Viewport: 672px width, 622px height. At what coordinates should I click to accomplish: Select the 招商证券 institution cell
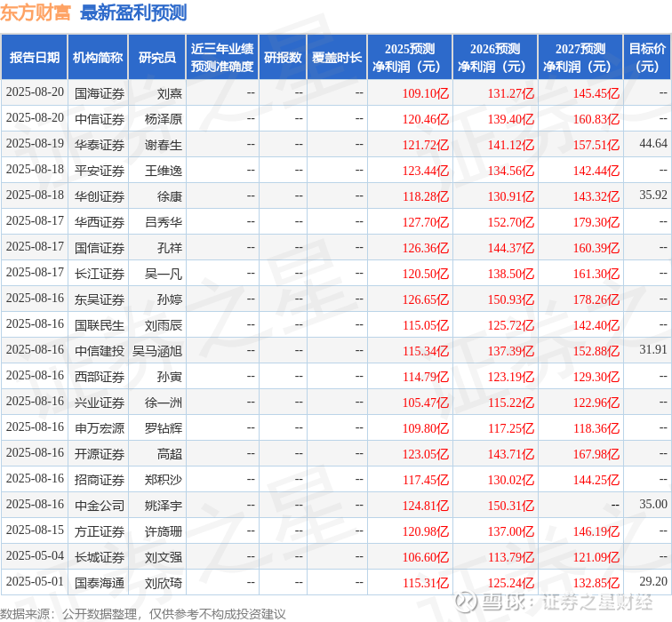point(100,480)
